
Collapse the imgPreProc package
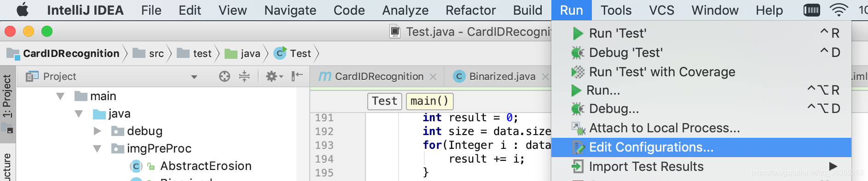coord(97,148)
